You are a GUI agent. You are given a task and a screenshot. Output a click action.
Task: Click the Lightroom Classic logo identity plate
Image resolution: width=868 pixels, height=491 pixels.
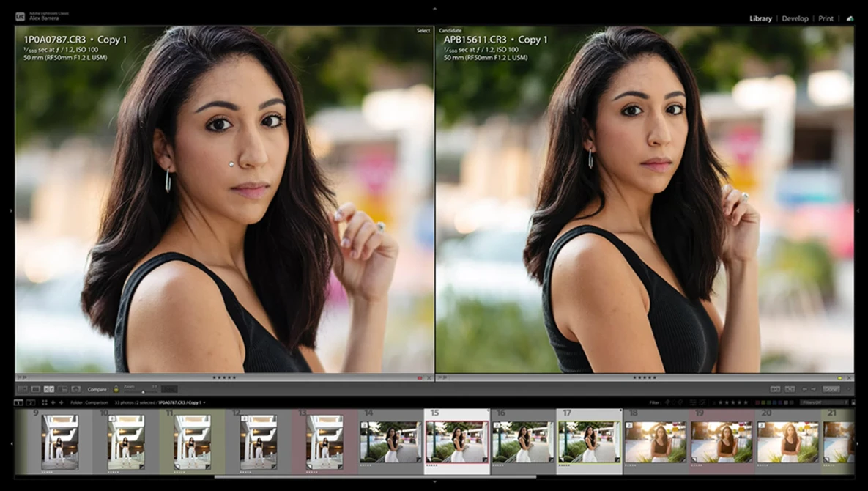tap(20, 17)
